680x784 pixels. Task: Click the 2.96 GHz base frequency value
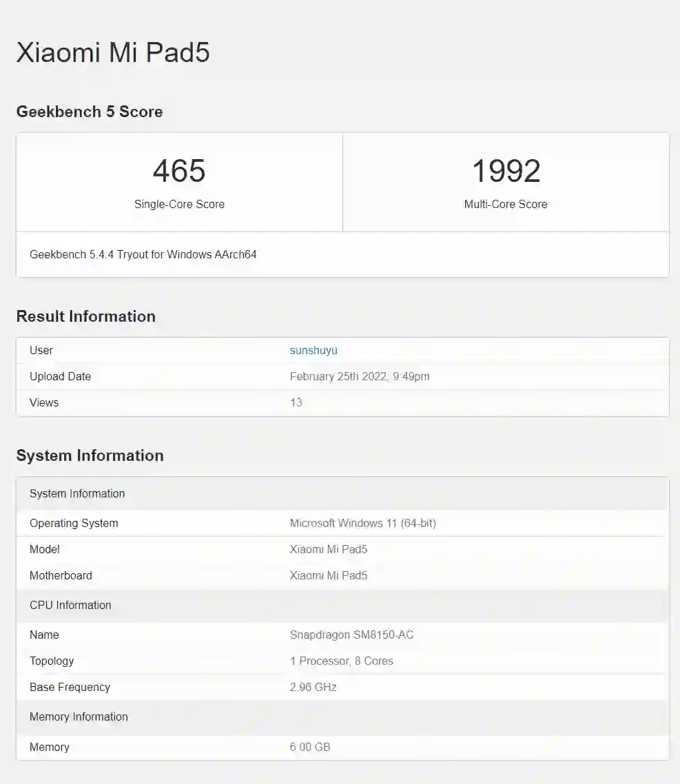[x=313, y=687]
